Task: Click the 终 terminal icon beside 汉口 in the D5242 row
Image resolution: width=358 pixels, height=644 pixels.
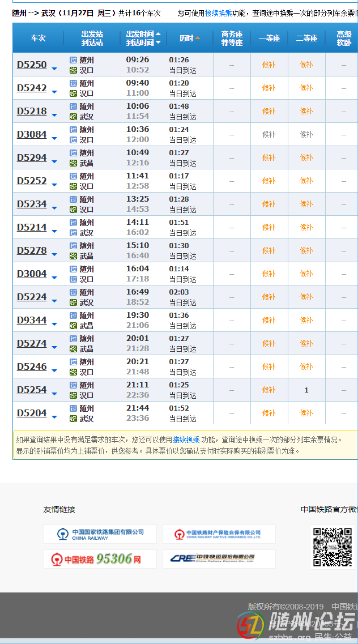Action: pyautogui.click(x=73, y=93)
